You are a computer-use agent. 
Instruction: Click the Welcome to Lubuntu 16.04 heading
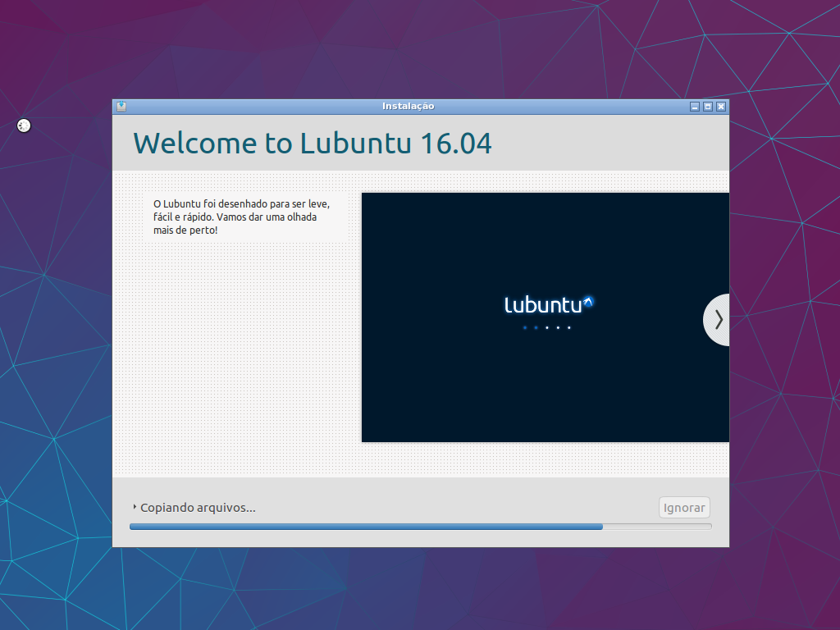point(313,143)
